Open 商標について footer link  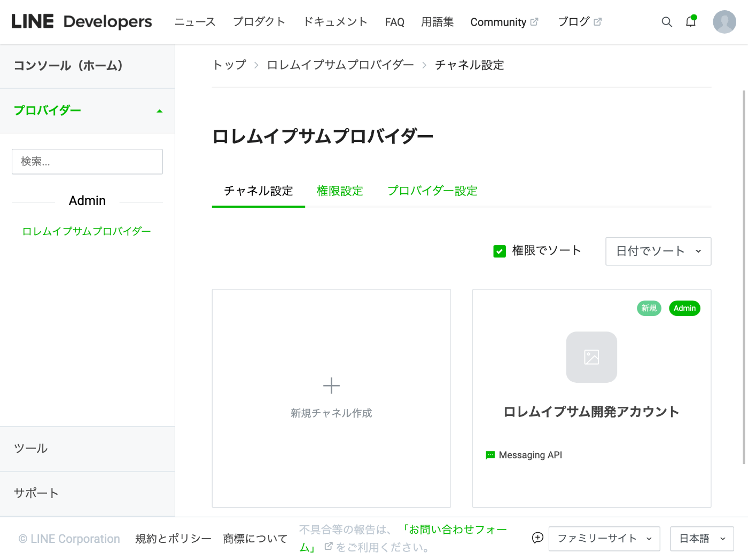pos(255,539)
